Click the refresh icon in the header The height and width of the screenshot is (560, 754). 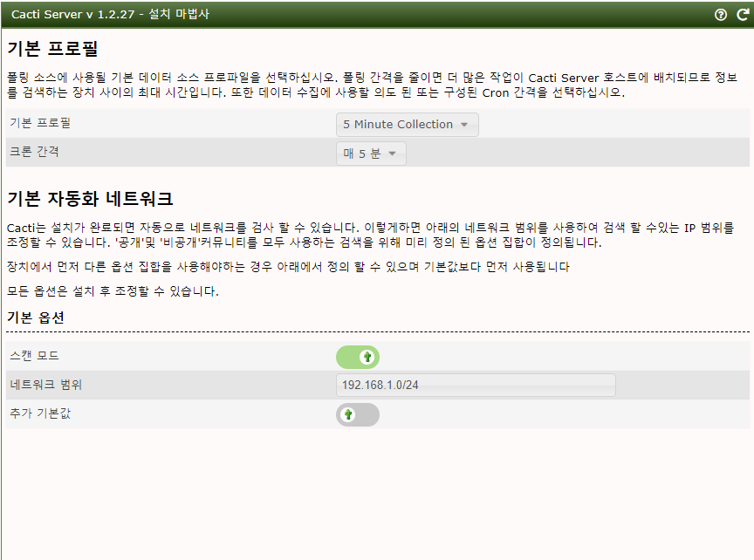pos(743,15)
